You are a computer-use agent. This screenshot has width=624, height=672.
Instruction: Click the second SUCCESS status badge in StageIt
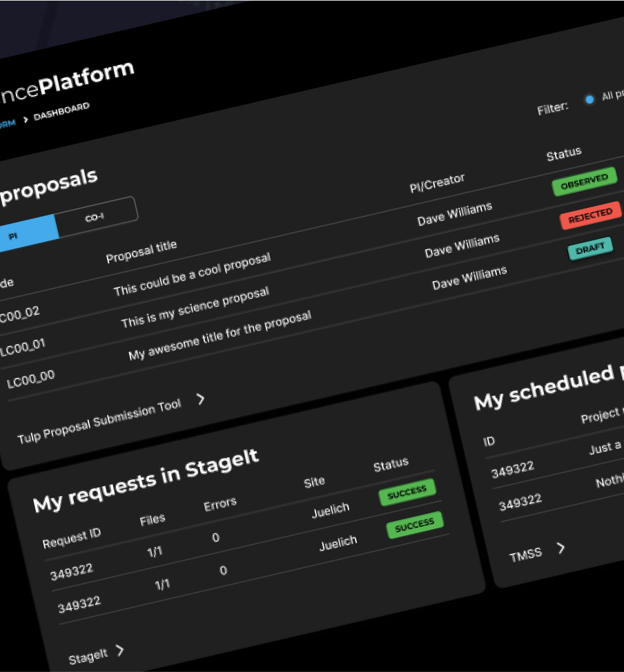click(x=413, y=526)
